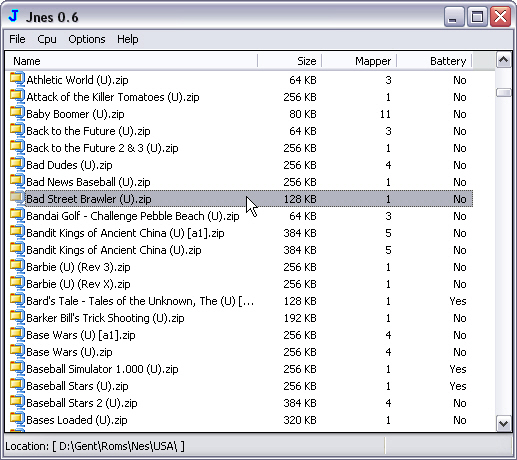Click the scrollbar down arrow
The width and height of the screenshot is (517, 460).
pyautogui.click(x=503, y=423)
